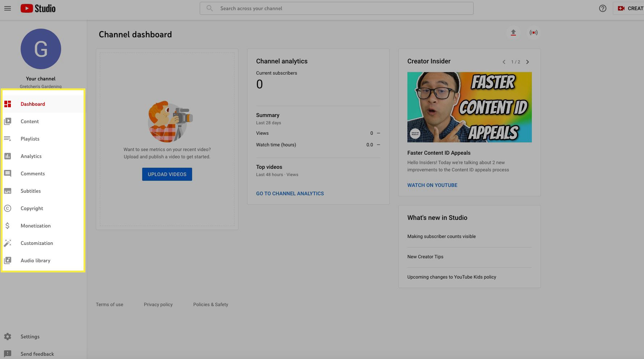Open Content in the sidebar
Viewport: 644px width, 359px height.
[30, 121]
